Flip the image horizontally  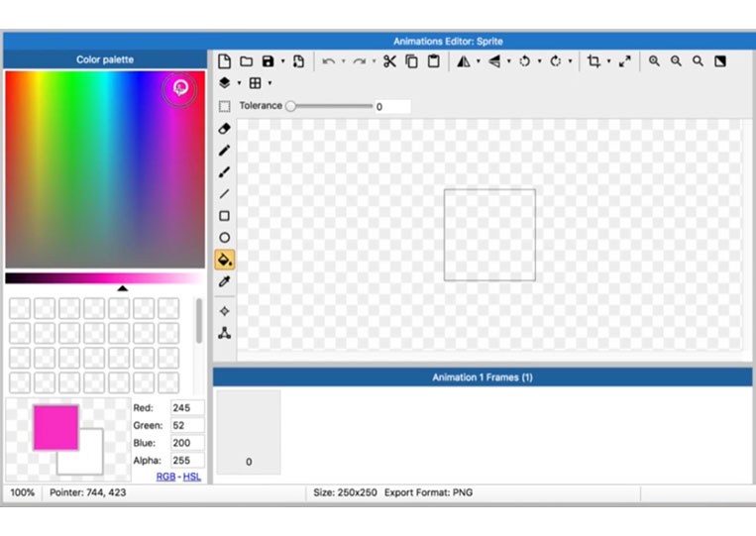click(x=464, y=61)
